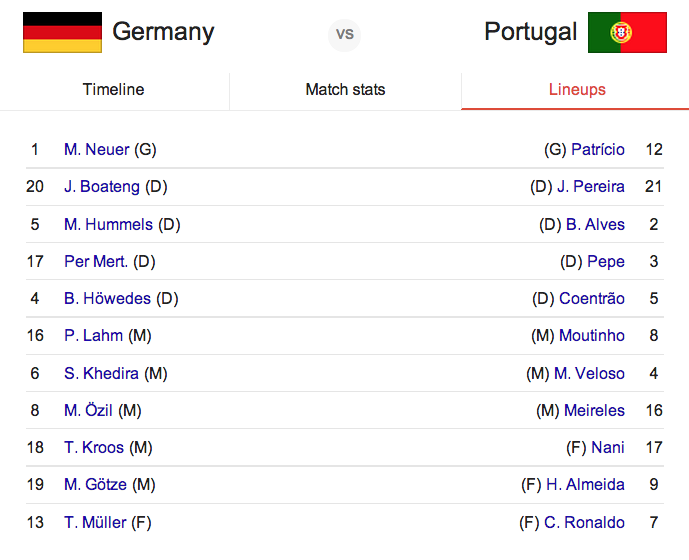Switch to the Match stats tab

coord(345,90)
